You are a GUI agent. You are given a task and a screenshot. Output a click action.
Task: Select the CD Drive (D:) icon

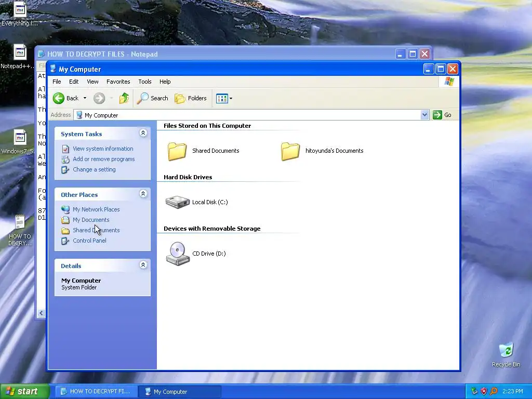pyautogui.click(x=178, y=254)
